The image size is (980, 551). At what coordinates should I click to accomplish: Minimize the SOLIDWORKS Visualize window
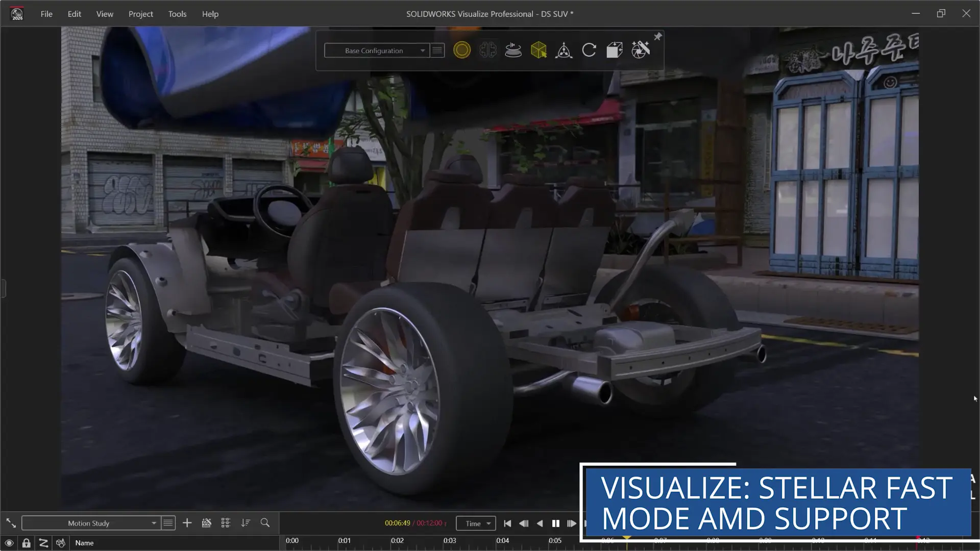click(916, 13)
